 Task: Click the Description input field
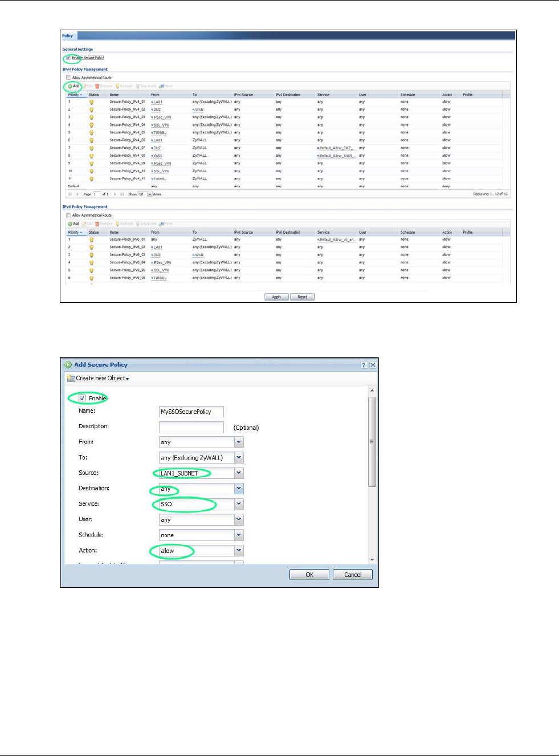[x=191, y=427]
